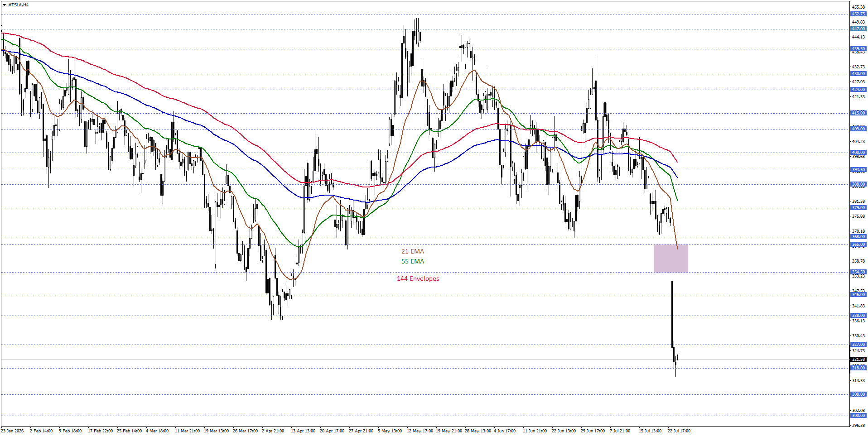868x436 pixels.
Task: Click the 430.00 level price tag
Action: 858,74
